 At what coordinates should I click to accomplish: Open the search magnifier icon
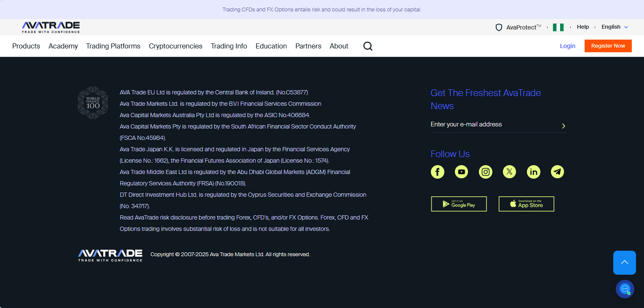(368, 46)
